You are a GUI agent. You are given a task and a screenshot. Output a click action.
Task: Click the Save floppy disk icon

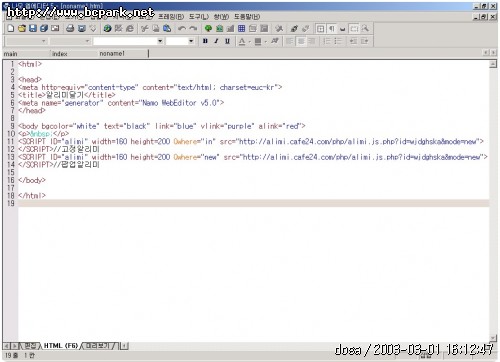33,28
